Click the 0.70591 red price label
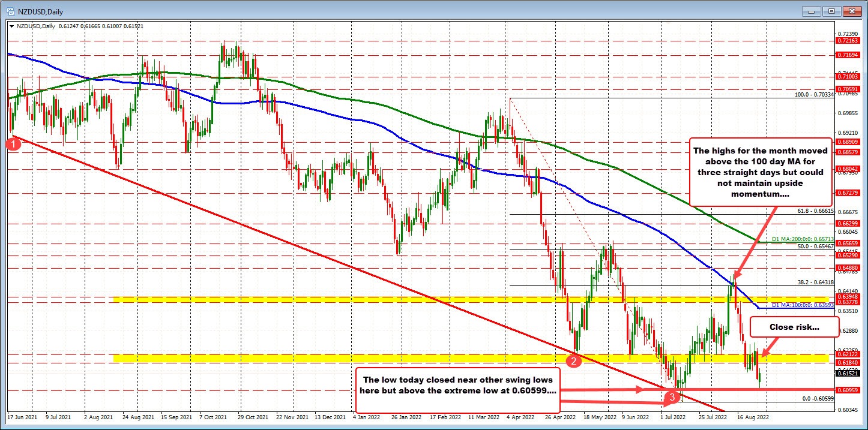The width and height of the screenshot is (868, 430). pos(846,89)
